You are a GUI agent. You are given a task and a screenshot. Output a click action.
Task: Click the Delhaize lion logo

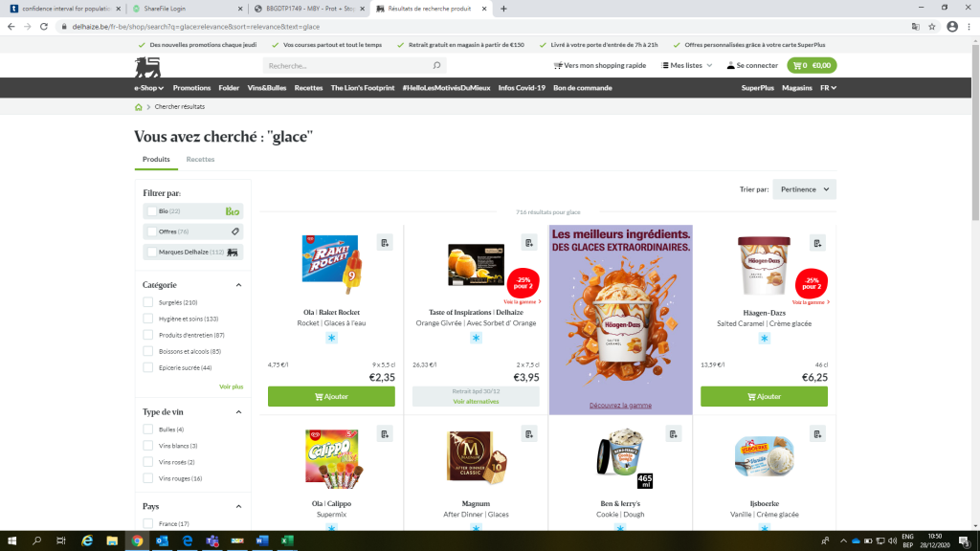(x=147, y=67)
